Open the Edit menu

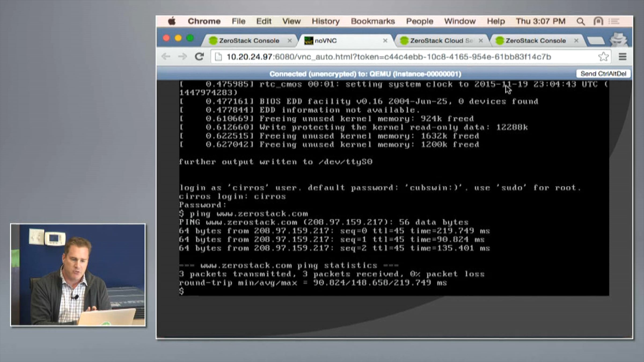tap(264, 21)
